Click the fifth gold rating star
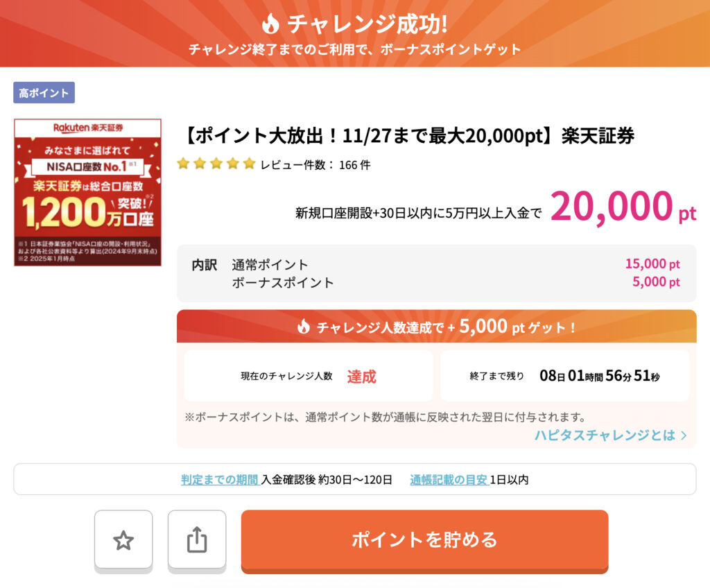Screen dimensions: 710x588 pos(249,164)
